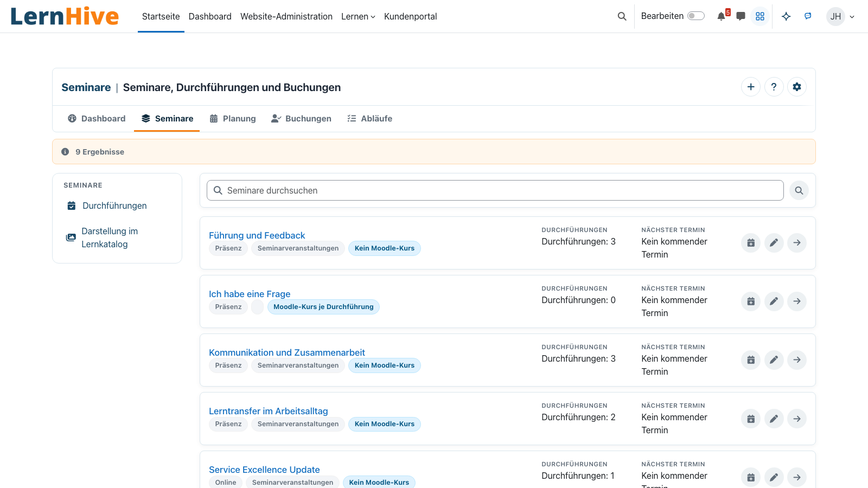Open seminar settings gear button
The width and height of the screenshot is (868, 488).
797,87
